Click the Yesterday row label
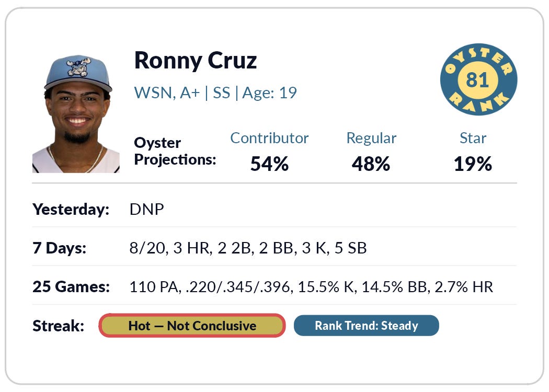 pos(71,210)
